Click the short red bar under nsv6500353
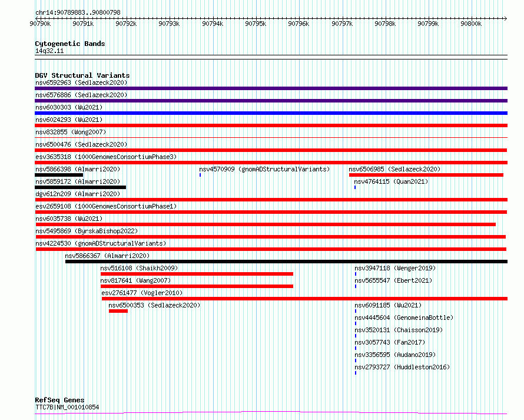 [x=118, y=311]
